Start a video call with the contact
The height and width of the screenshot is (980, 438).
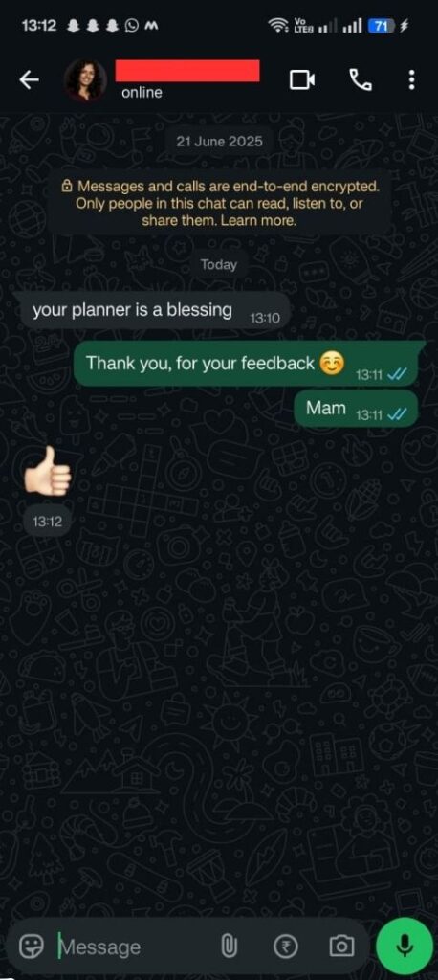[x=302, y=80]
